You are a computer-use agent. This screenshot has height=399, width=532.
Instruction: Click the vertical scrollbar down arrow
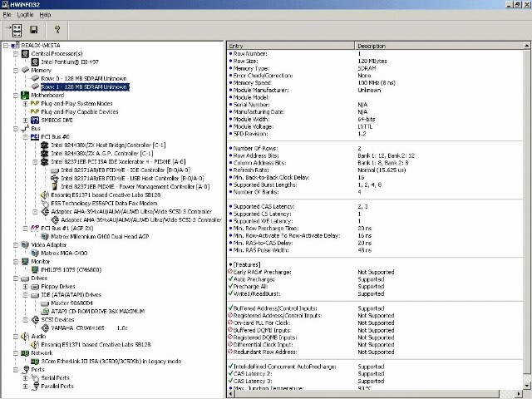pyautogui.click(x=526, y=386)
